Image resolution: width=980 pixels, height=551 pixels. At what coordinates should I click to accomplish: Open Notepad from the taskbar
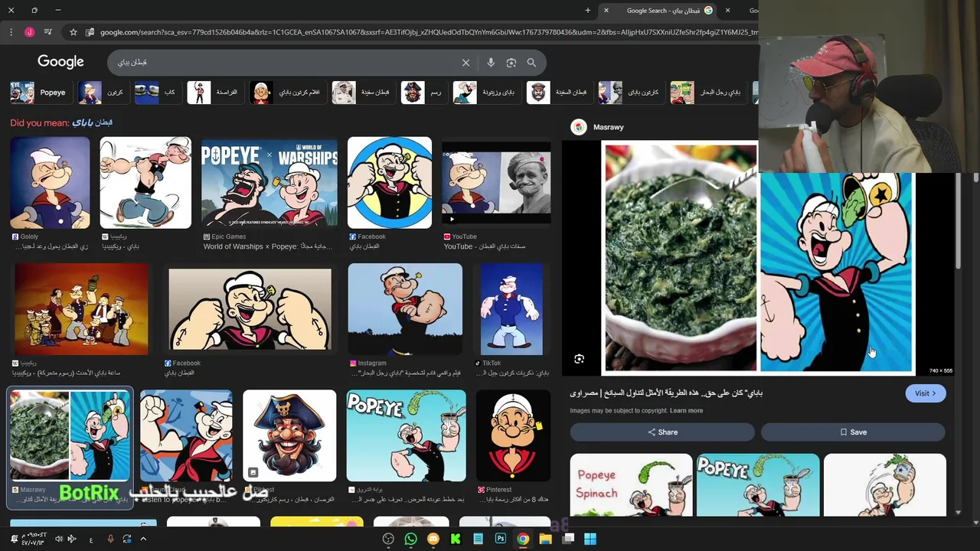tap(478, 539)
